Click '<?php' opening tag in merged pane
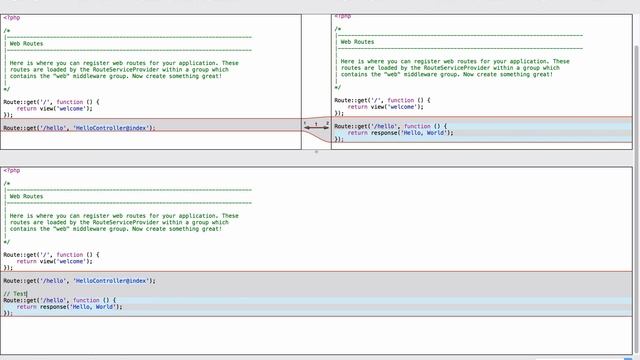 [11, 170]
